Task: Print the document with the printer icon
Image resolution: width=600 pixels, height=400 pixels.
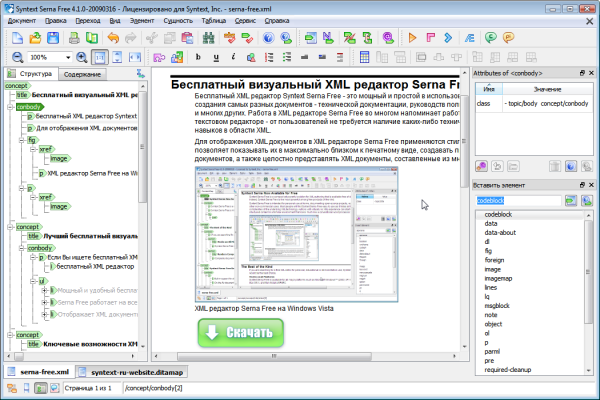Action: coord(74,38)
